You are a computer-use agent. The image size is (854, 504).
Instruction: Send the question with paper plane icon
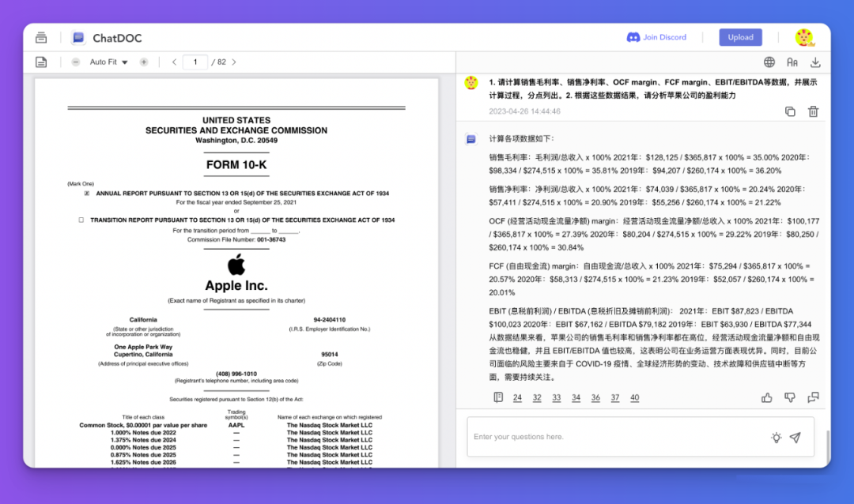click(x=795, y=437)
